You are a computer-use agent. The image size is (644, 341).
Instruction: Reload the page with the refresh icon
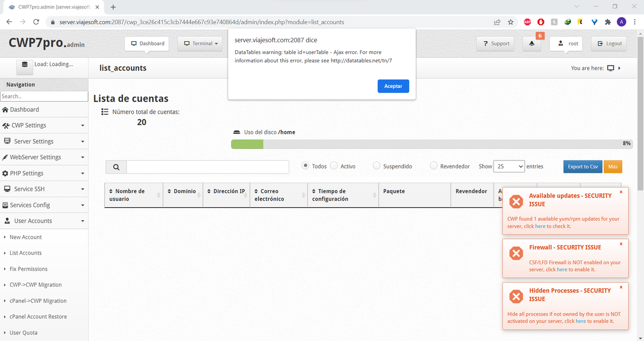click(36, 22)
